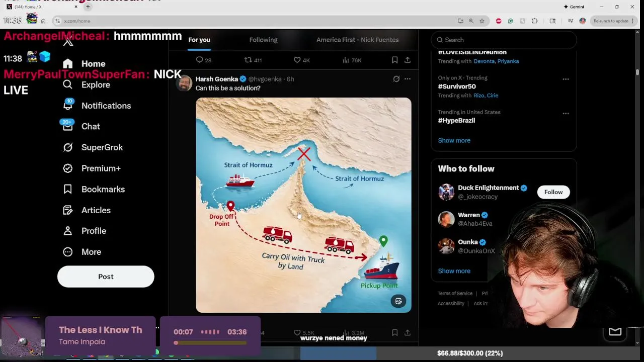Open a new browser tab
Image resolution: width=644 pixels, height=362 pixels.
click(x=88, y=7)
